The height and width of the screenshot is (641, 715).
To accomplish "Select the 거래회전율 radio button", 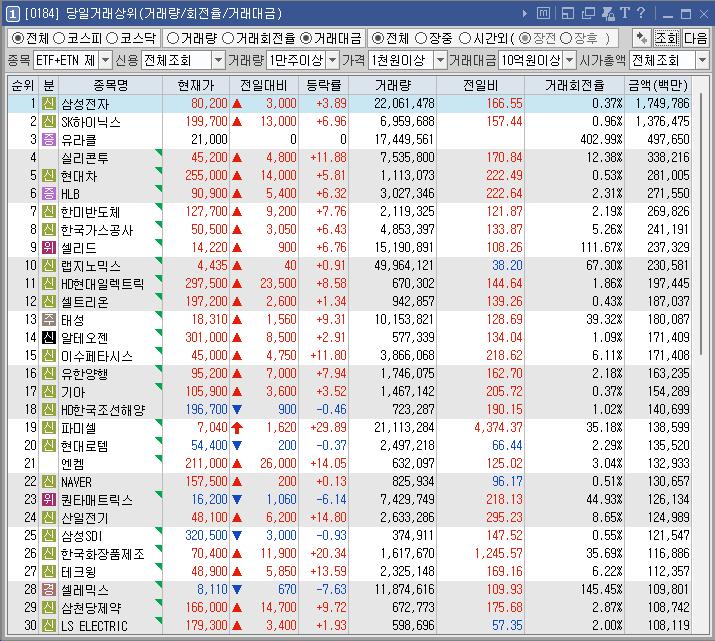I will 228,38.
